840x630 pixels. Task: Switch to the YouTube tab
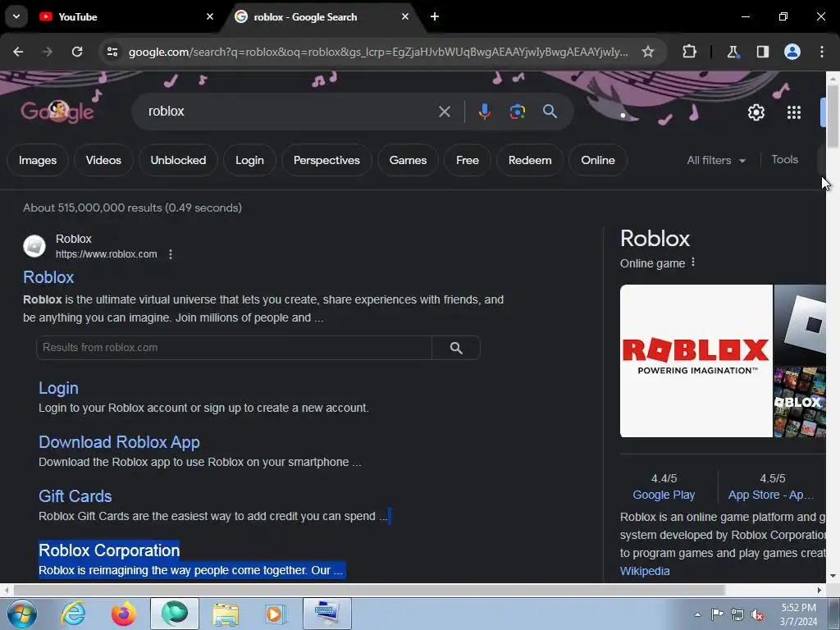[126, 16]
